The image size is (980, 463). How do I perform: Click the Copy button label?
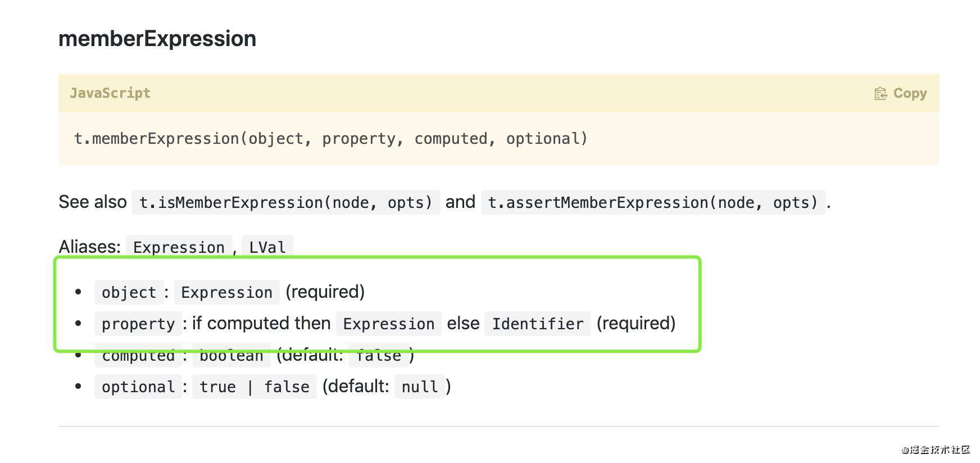click(910, 93)
